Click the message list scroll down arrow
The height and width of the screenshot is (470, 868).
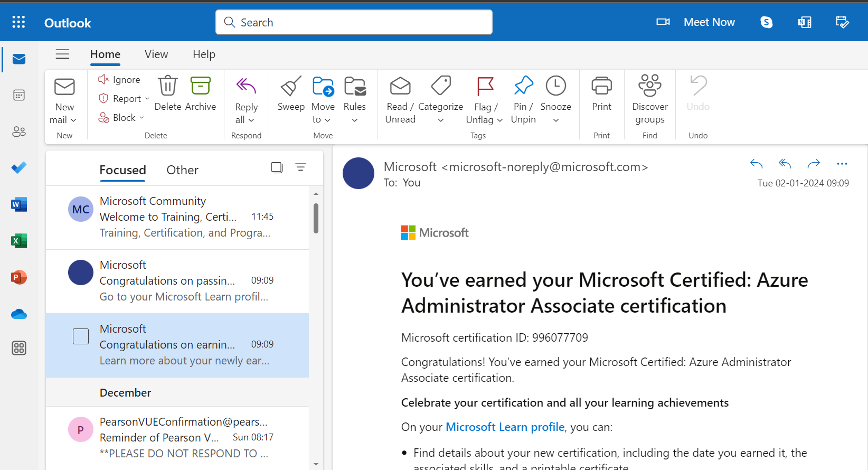[x=316, y=464]
